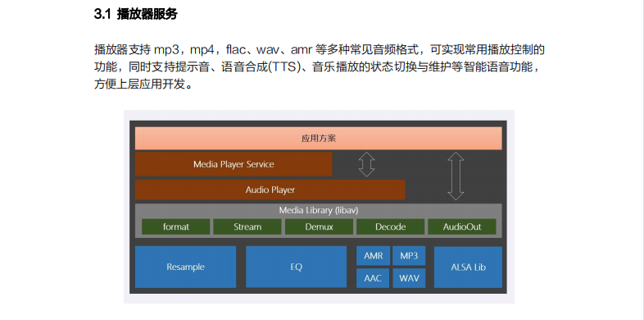
Task: Click the 3.1 播放器服务 heading
Action: point(136,15)
